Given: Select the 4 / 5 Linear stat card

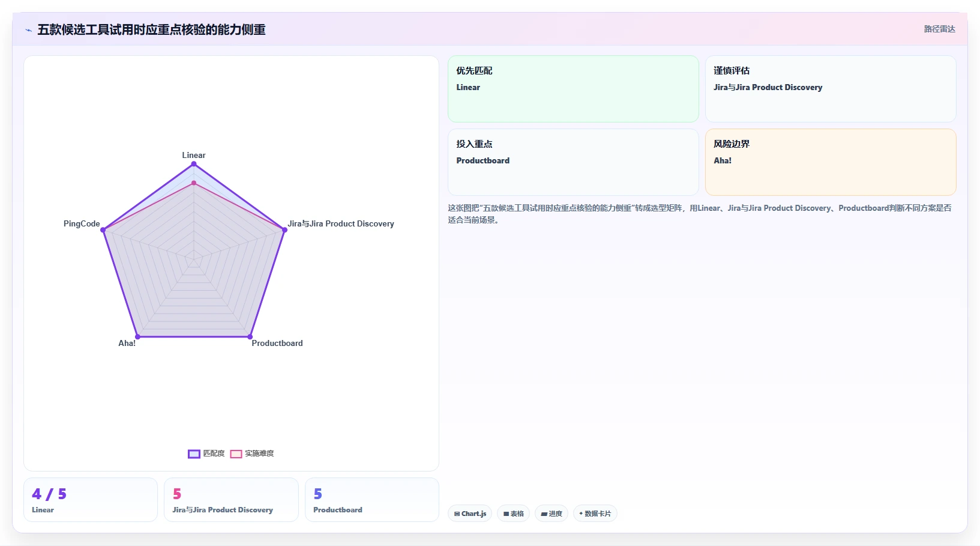Looking at the screenshot, I should click(x=91, y=500).
